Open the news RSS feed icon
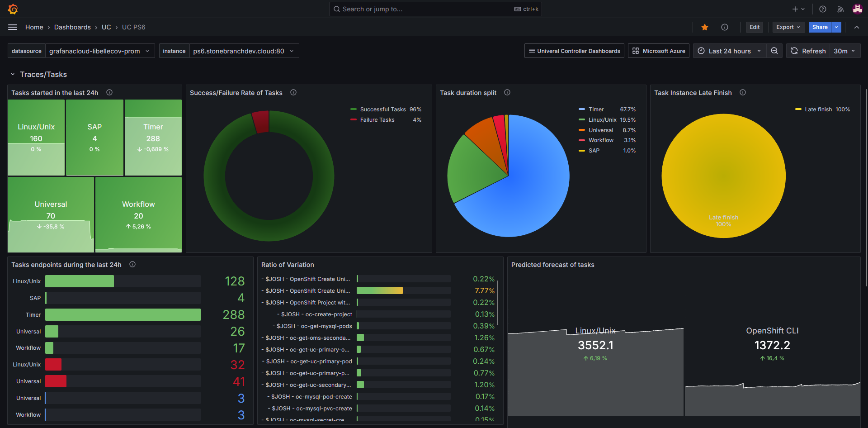This screenshot has width=868, height=428. (840, 9)
